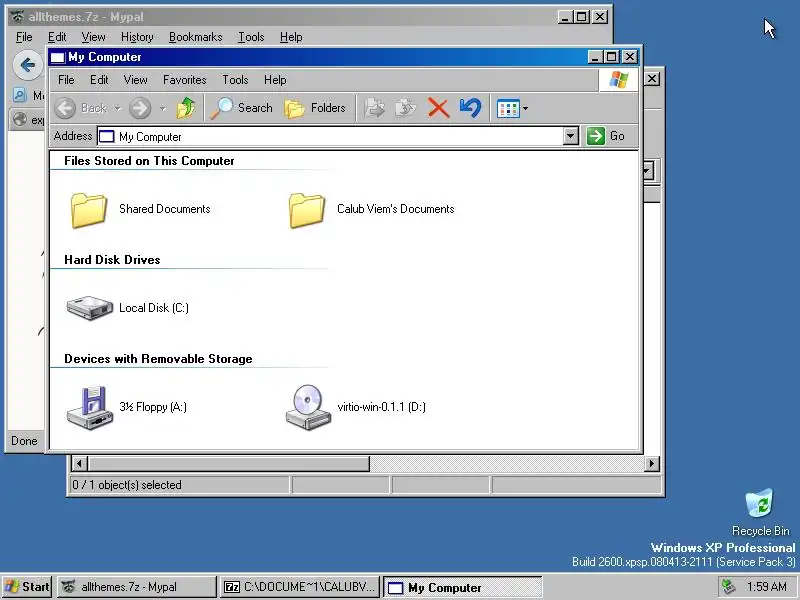The width and height of the screenshot is (800, 600).
Task: Click the 0 / 1 object(s) selected status
Action: (127, 485)
